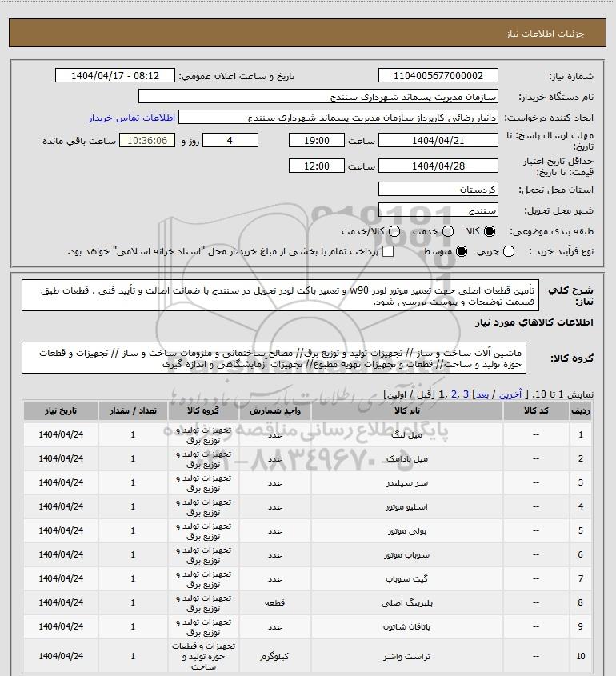The image size is (616, 676).
Task: Click the quantity cell in the تراست واشر row
Action: 133,656
